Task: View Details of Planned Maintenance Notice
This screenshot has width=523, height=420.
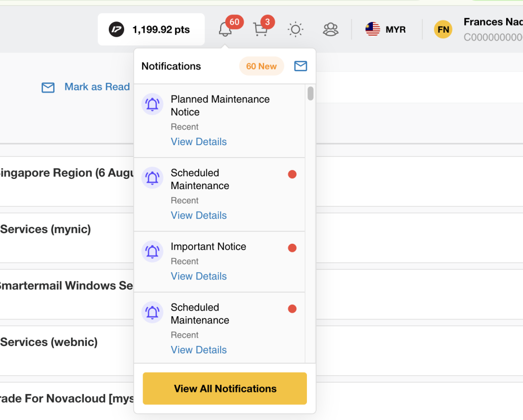Action: click(x=199, y=142)
